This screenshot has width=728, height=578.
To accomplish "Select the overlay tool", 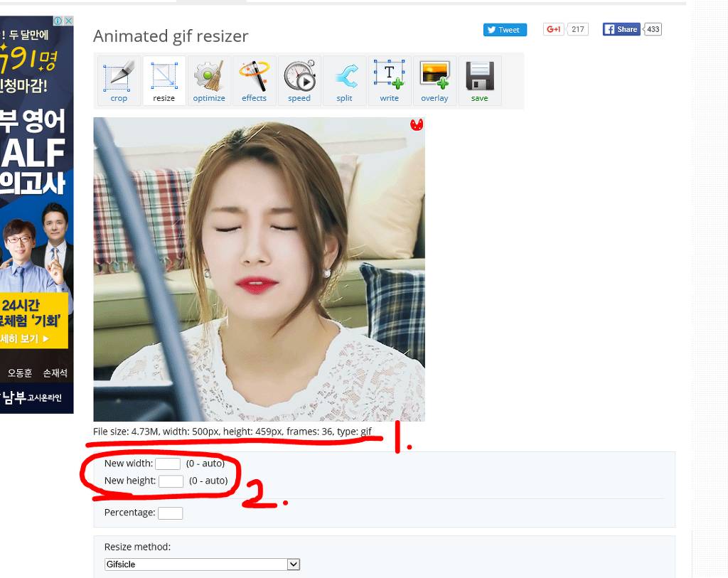I will (x=434, y=80).
